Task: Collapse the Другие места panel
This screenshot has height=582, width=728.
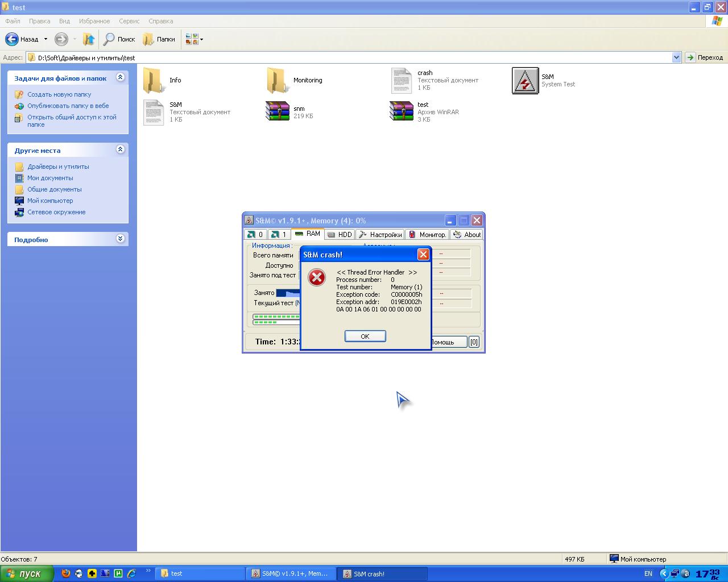Action: click(120, 149)
